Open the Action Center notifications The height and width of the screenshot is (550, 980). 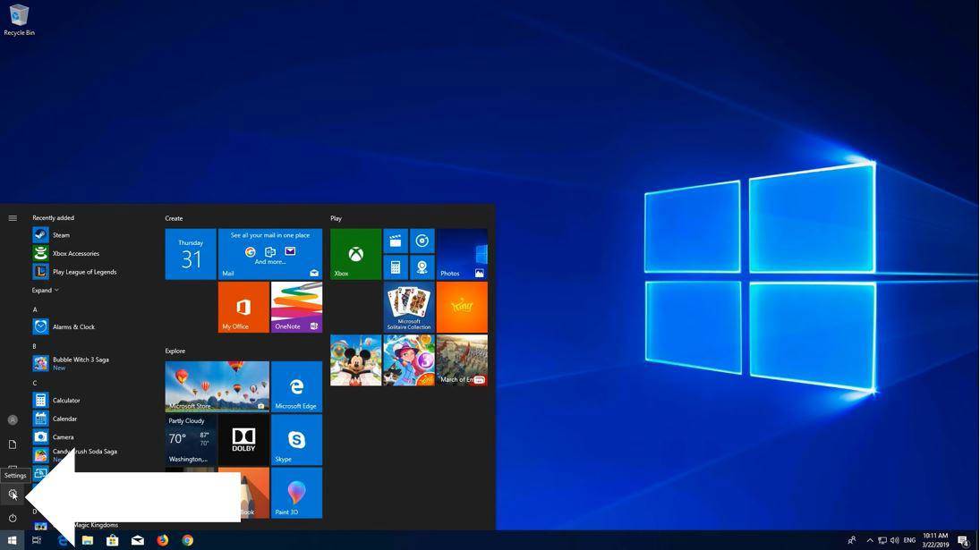tap(963, 540)
